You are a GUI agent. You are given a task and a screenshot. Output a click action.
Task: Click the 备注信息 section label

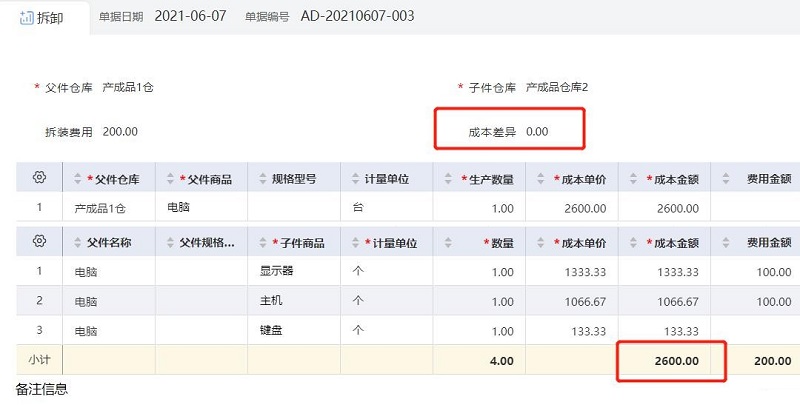click(x=41, y=389)
